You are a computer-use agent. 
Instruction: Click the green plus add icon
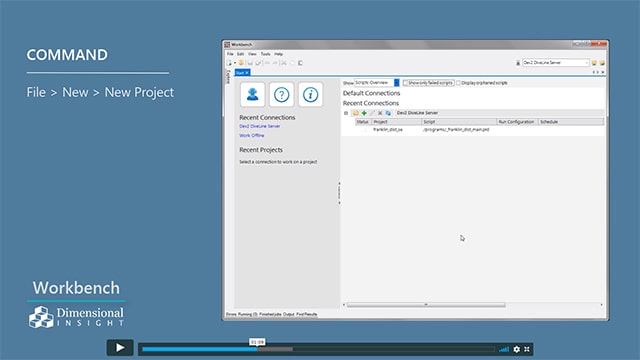(364, 113)
